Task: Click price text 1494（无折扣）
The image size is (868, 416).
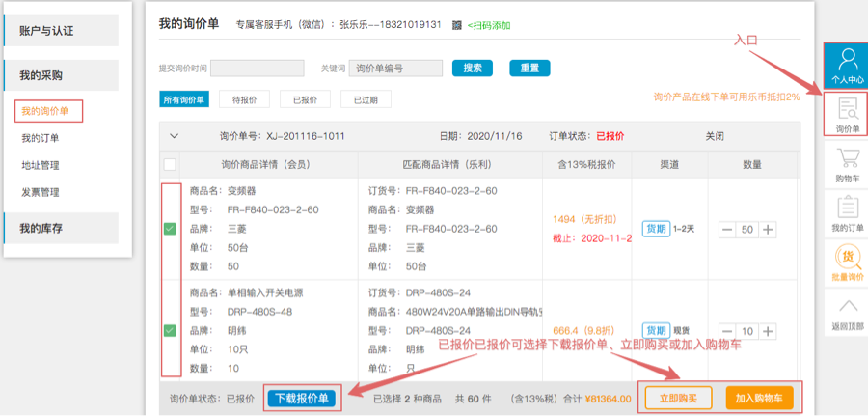Action: pos(584,219)
